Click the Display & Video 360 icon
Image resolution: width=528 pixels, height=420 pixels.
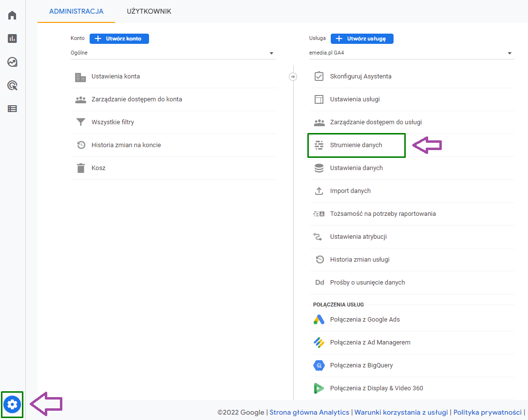click(x=319, y=388)
